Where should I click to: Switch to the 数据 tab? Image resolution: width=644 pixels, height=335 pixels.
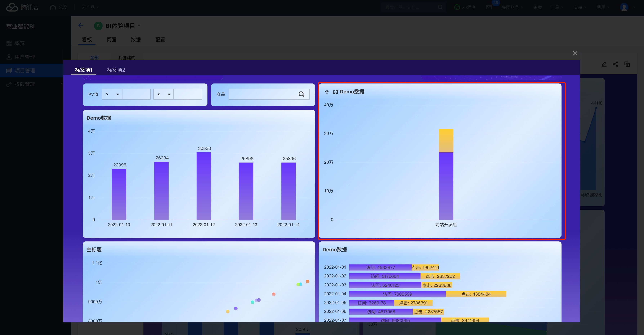135,39
